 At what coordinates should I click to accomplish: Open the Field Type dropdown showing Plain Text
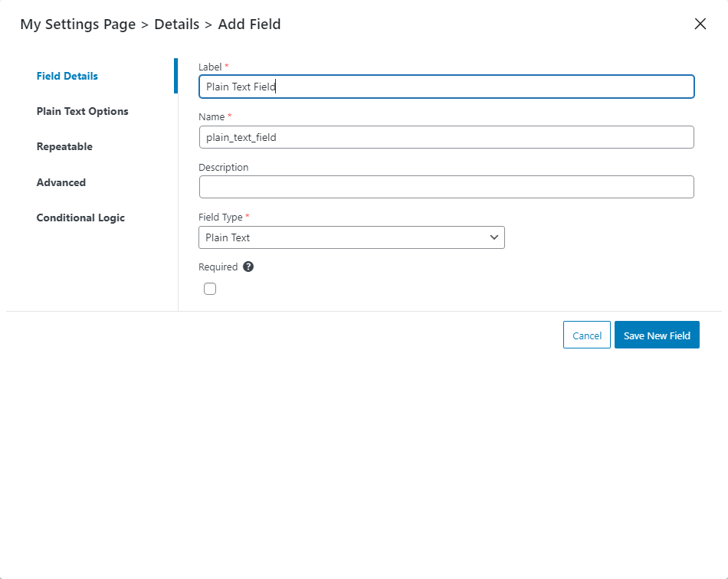352,237
